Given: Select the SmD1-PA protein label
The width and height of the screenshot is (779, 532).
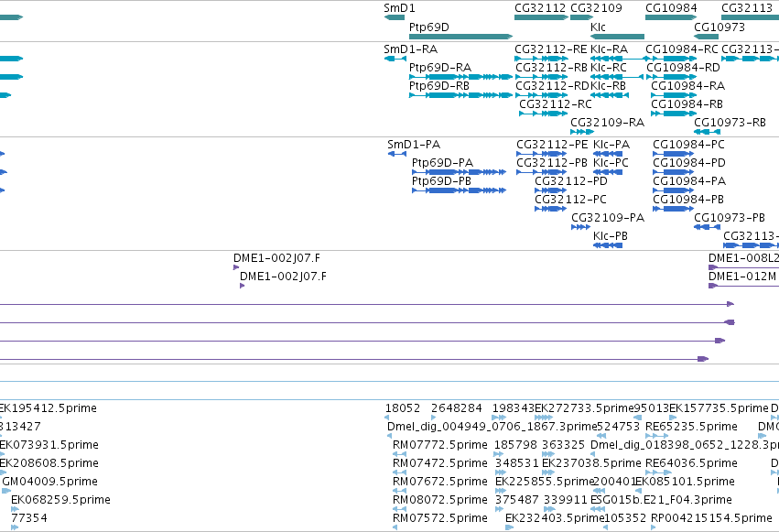Looking at the screenshot, I should (x=414, y=145).
